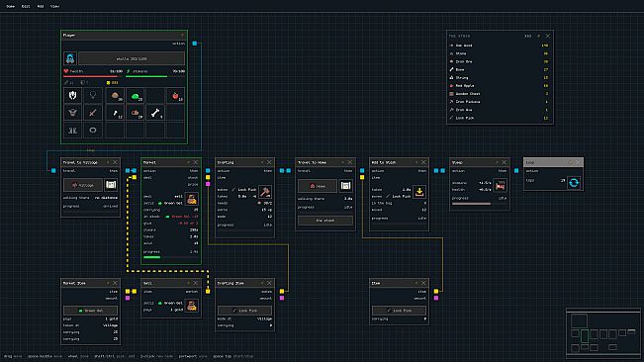644x362 pixels.
Task: Click the pin icon on Sleep node header
Action: pos(497,162)
